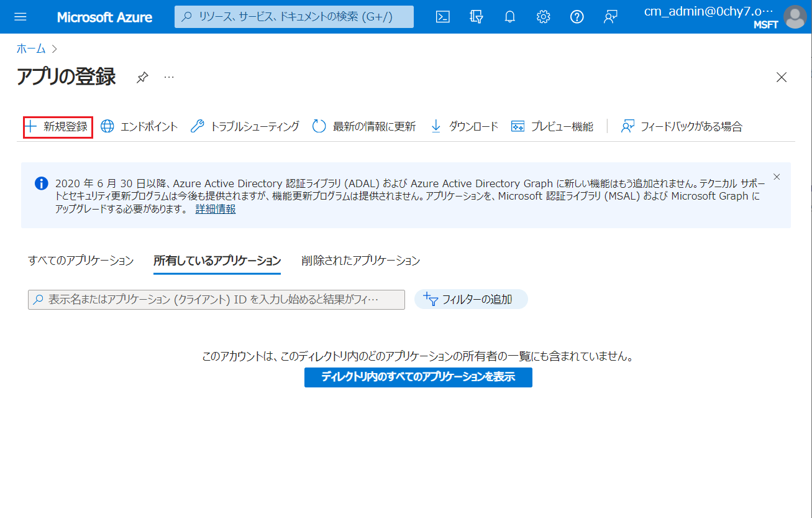Click フィードバックがある場合 button

point(682,127)
